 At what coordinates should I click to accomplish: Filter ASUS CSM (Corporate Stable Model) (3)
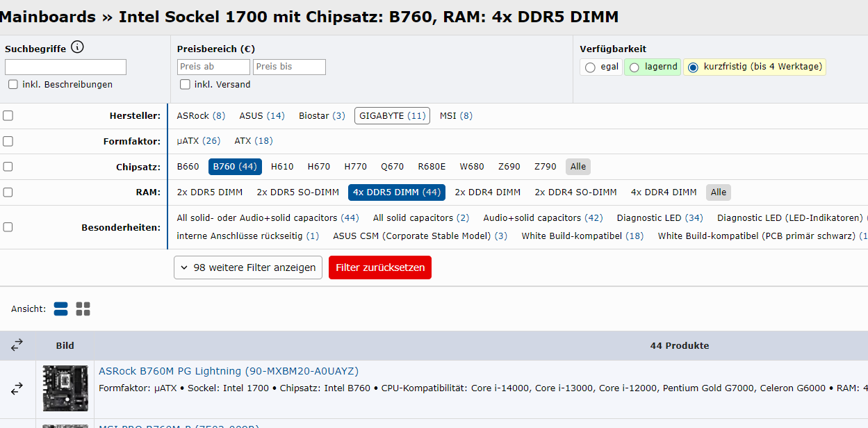click(420, 236)
